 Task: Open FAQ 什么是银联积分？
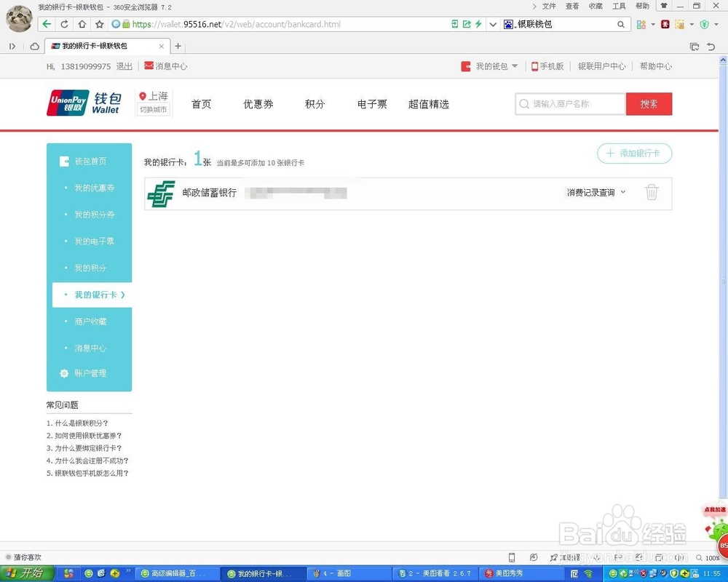click(x=78, y=423)
